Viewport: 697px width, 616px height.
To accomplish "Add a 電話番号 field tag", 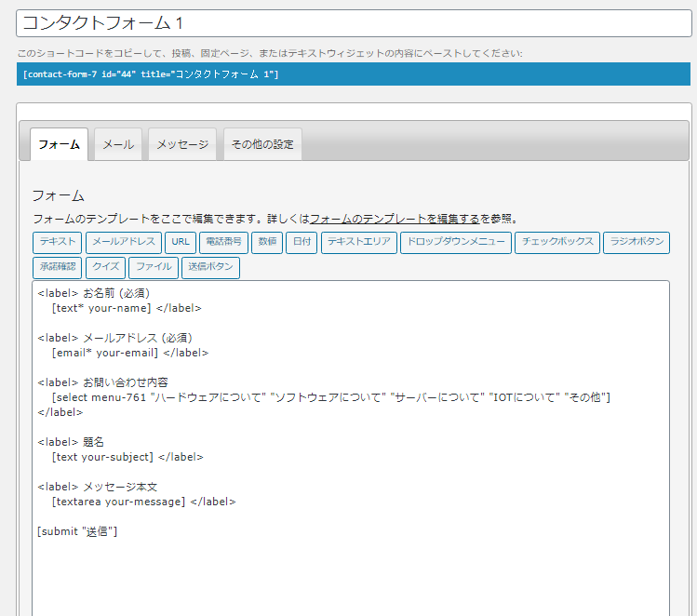I will pos(223,243).
